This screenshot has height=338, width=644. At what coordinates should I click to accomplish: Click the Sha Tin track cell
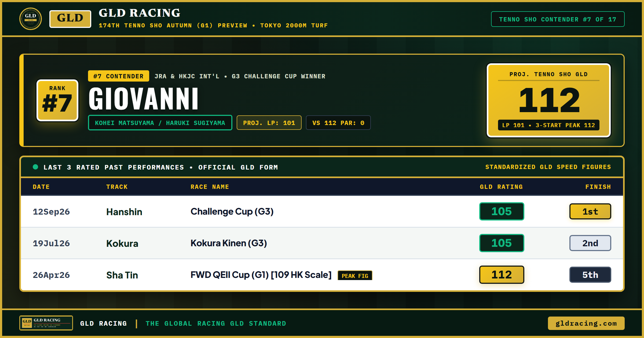pyautogui.click(x=122, y=275)
